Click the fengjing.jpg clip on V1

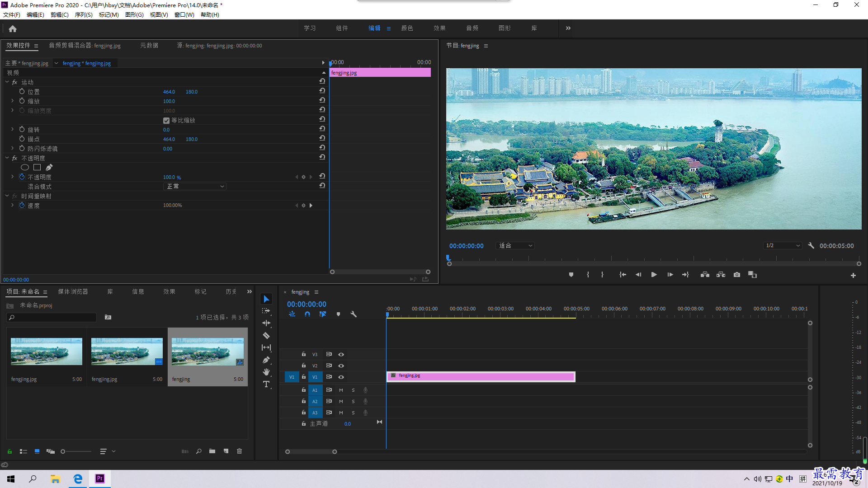[481, 377]
